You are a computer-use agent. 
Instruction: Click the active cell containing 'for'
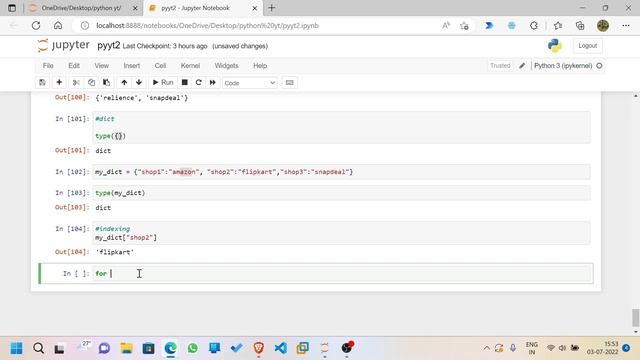coord(342,273)
